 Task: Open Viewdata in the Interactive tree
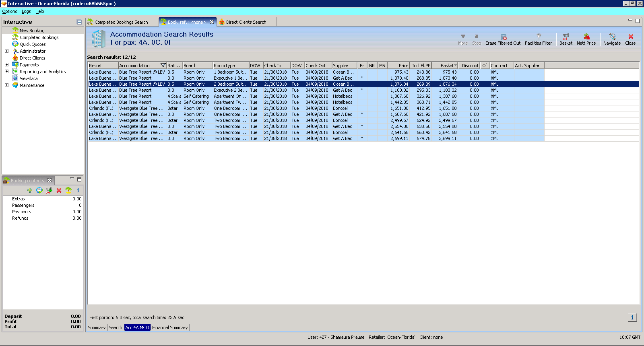click(29, 78)
